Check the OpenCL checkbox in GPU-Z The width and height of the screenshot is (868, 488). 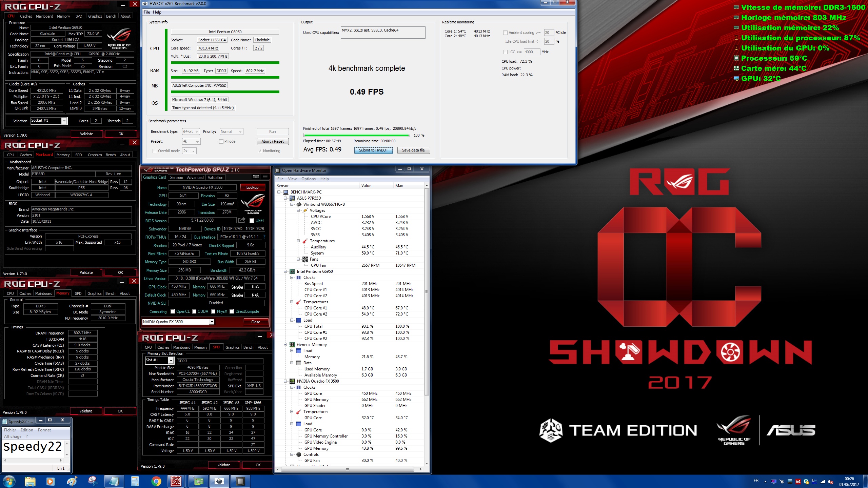click(173, 311)
